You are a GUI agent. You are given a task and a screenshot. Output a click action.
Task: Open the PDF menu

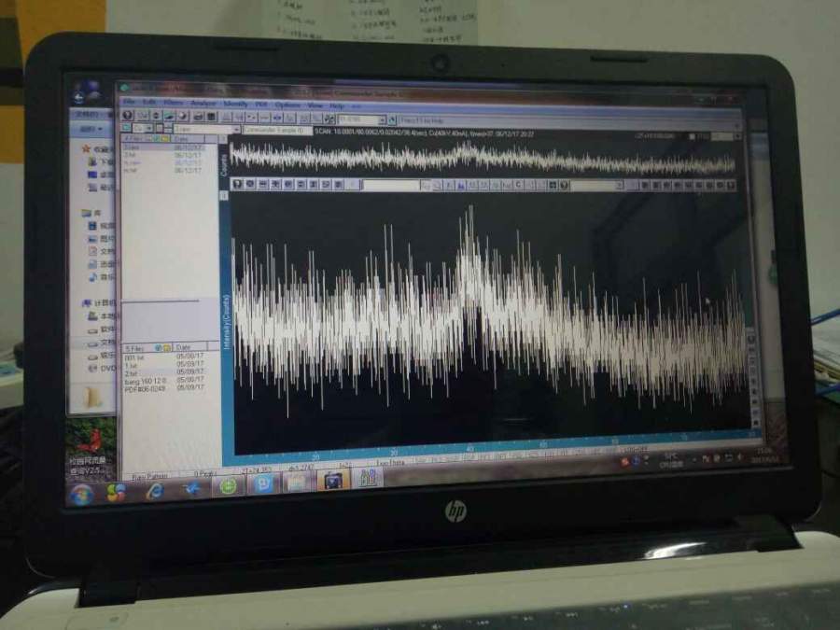261,104
